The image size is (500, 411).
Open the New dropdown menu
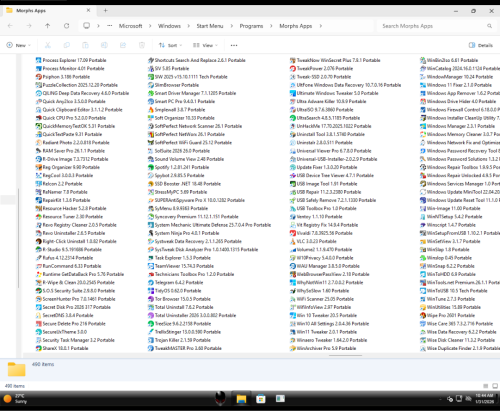[x=19, y=45]
